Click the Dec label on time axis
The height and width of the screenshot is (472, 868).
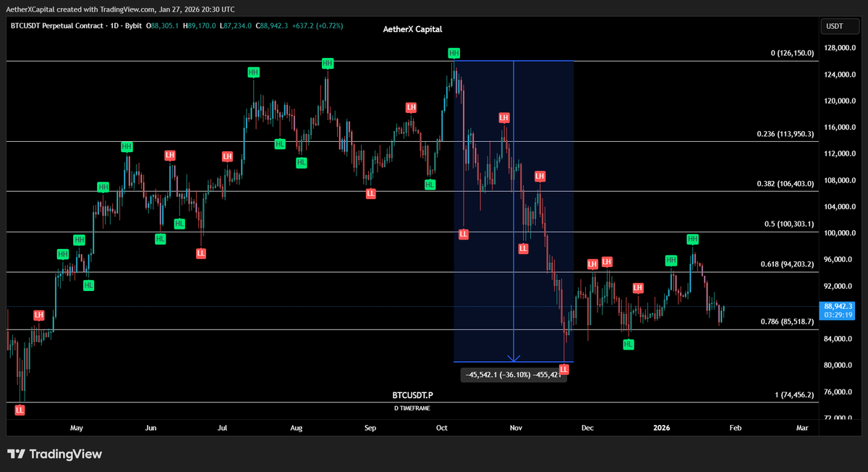(587, 429)
